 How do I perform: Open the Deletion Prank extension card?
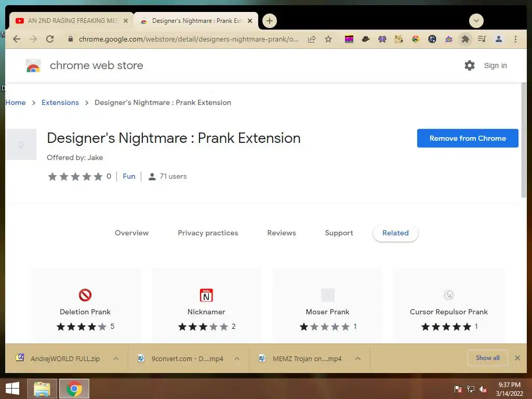85,304
